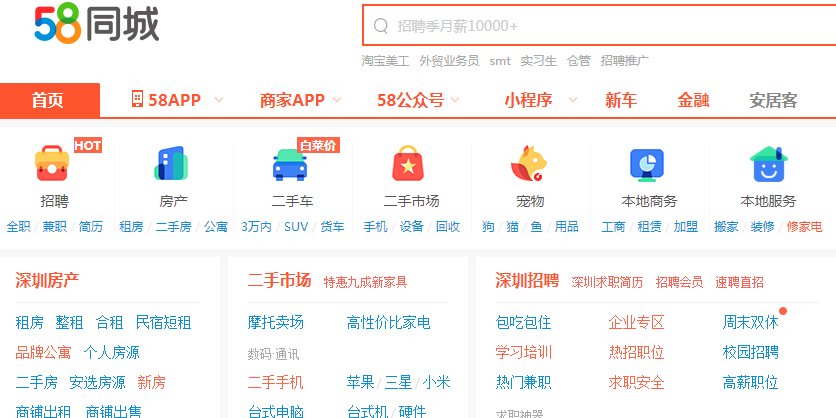Viewport: 836px width, 418px height.
Task: Click the 58同城 logo
Action: tap(97, 23)
